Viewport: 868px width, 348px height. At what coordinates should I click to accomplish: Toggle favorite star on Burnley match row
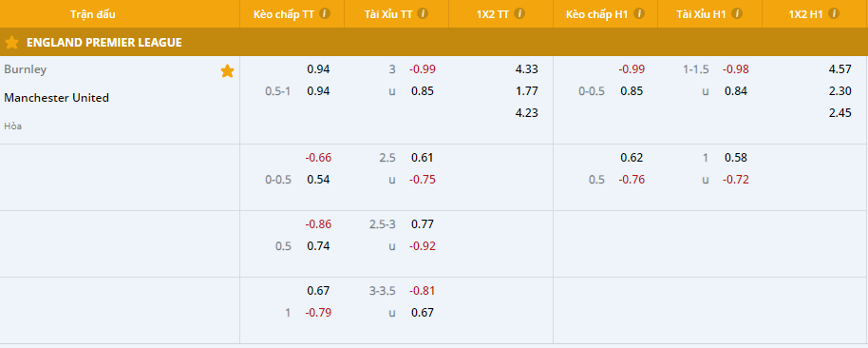coord(227,71)
